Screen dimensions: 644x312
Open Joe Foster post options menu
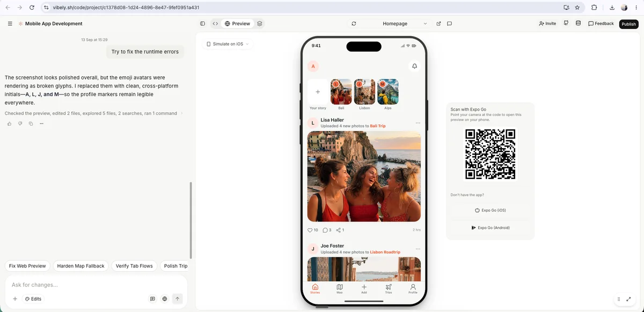[418, 249]
